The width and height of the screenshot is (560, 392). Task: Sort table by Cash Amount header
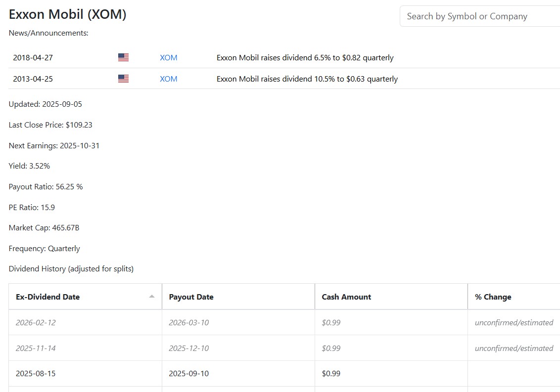coord(391,297)
